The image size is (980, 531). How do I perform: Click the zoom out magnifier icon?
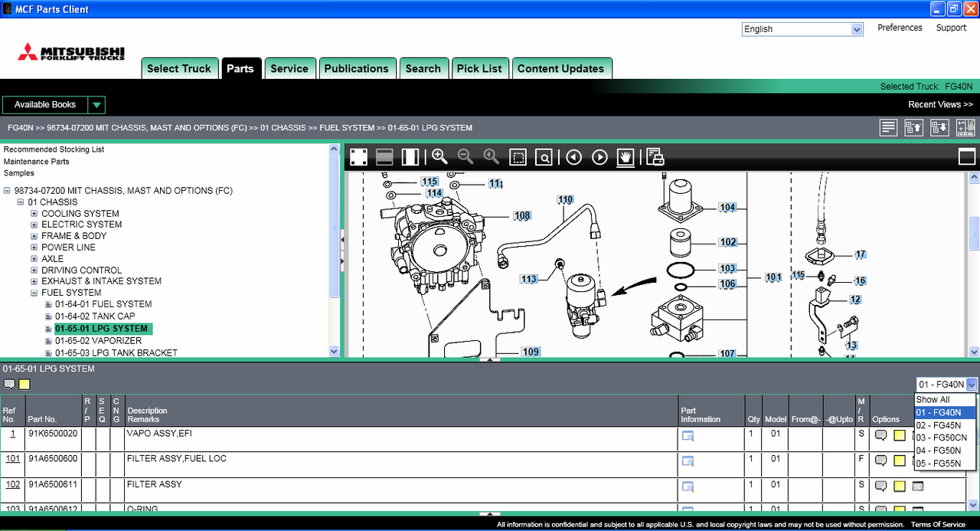pos(465,157)
